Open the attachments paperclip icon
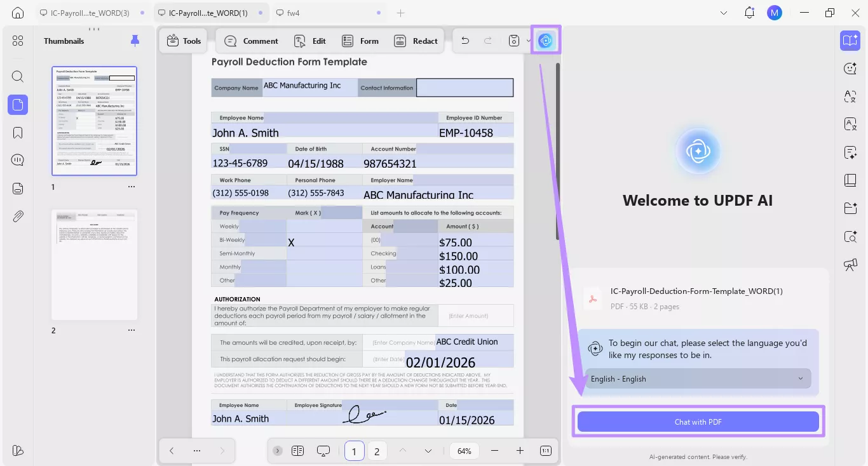868x466 pixels. [18, 216]
